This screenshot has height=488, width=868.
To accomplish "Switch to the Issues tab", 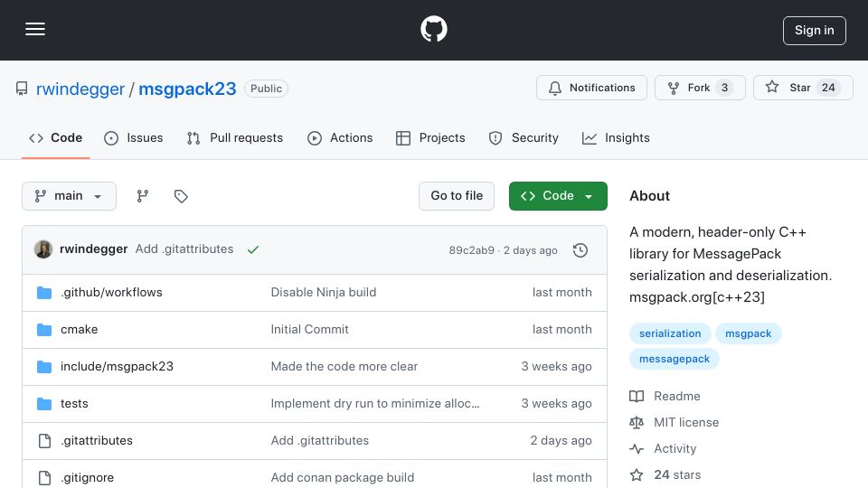I will [134, 137].
